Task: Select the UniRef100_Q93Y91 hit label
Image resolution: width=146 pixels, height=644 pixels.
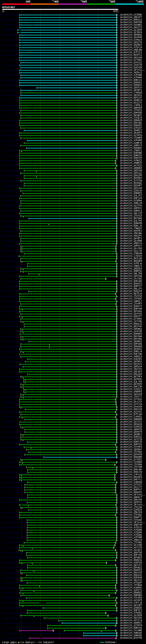Action: click(131, 314)
